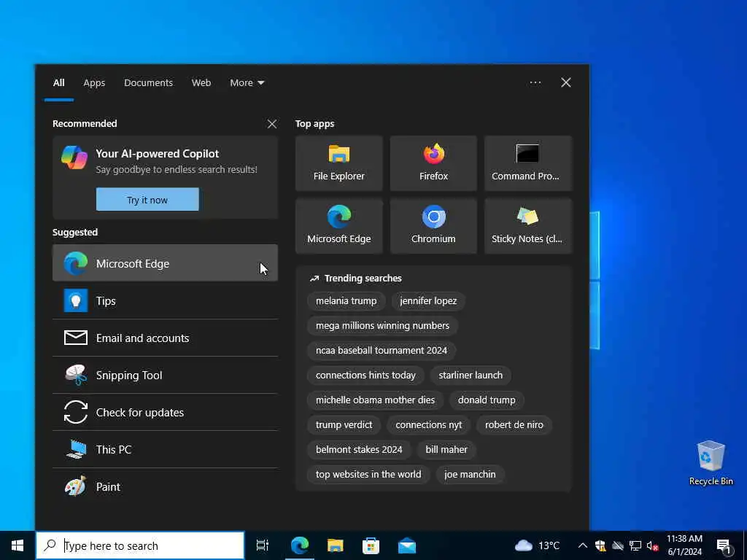Viewport: 747px width, 560px height.
Task: Launch the Snipping Tool
Action: (165, 375)
